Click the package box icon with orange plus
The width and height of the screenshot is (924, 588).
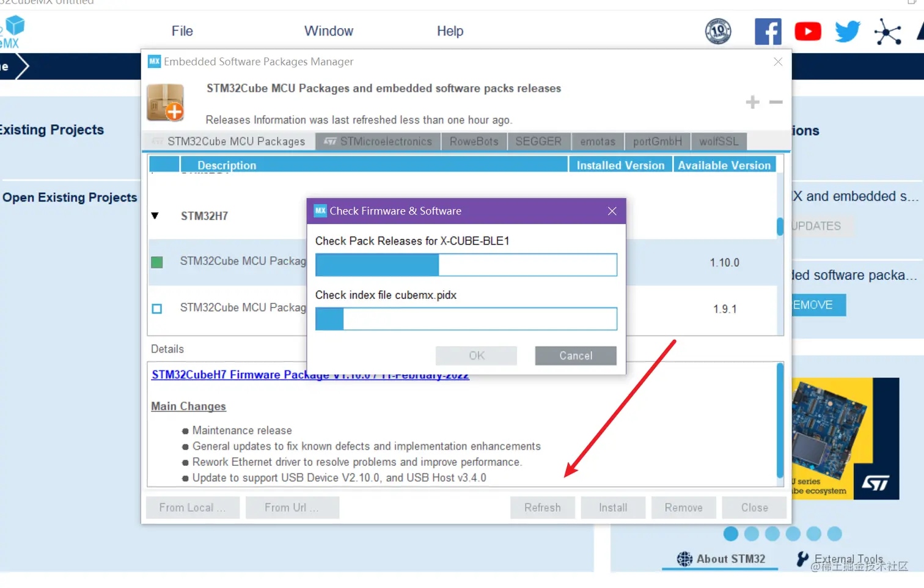[166, 102]
